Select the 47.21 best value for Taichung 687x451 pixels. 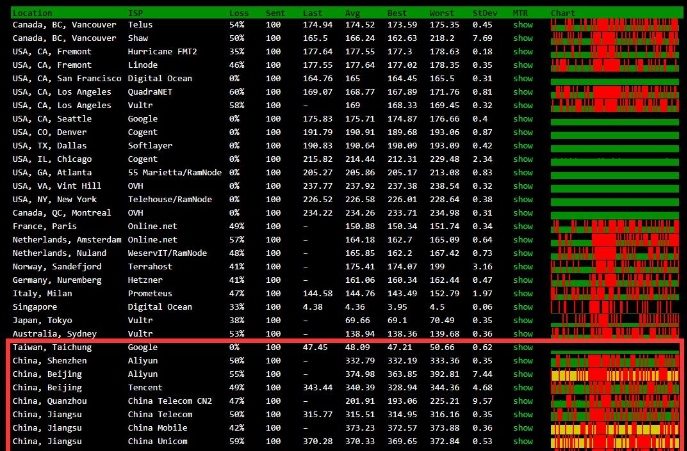[x=397, y=348]
